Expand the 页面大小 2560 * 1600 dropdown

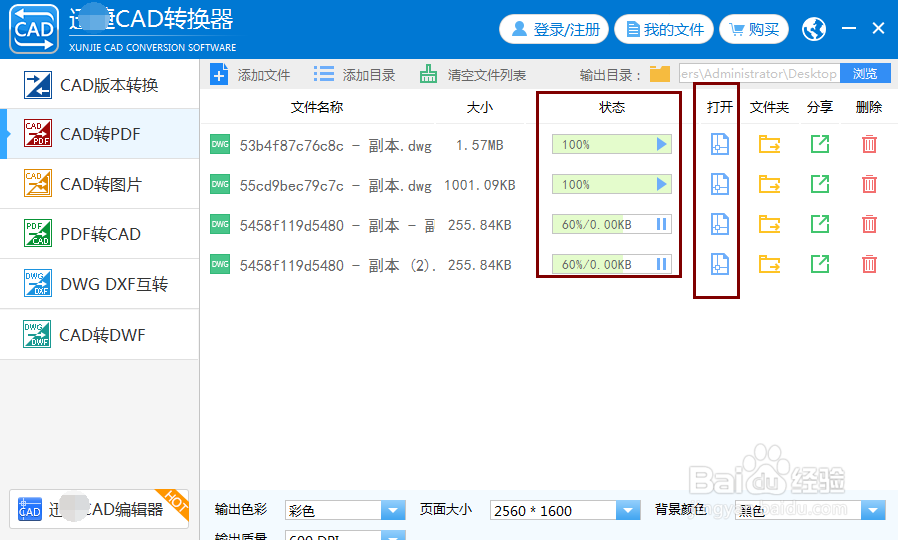point(628,510)
